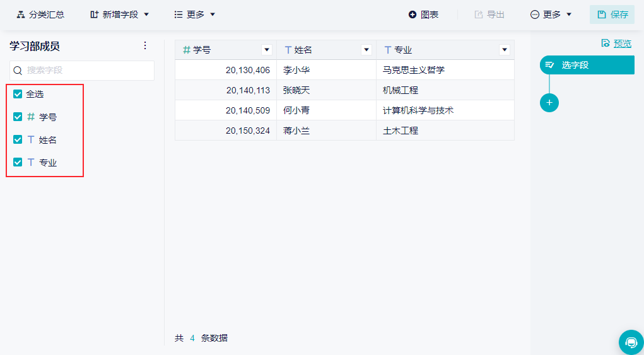Uncheck the 专业 field checkbox
The image size is (644, 355).
pos(18,162)
